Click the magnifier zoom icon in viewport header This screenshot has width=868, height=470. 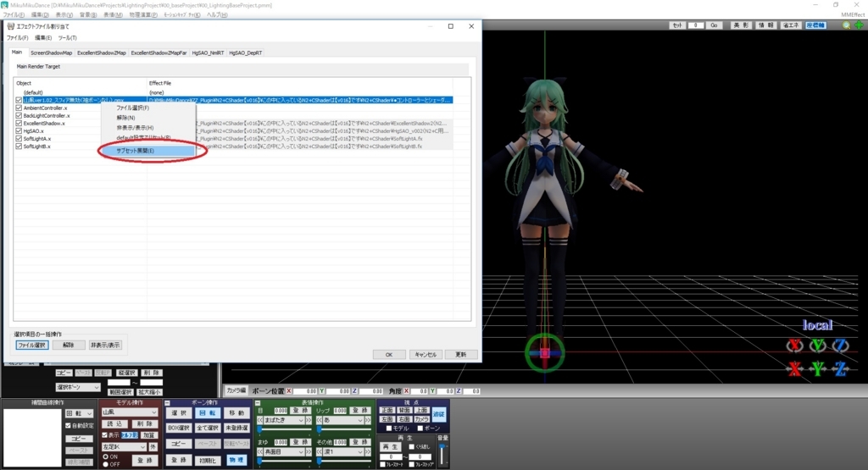tap(846, 25)
